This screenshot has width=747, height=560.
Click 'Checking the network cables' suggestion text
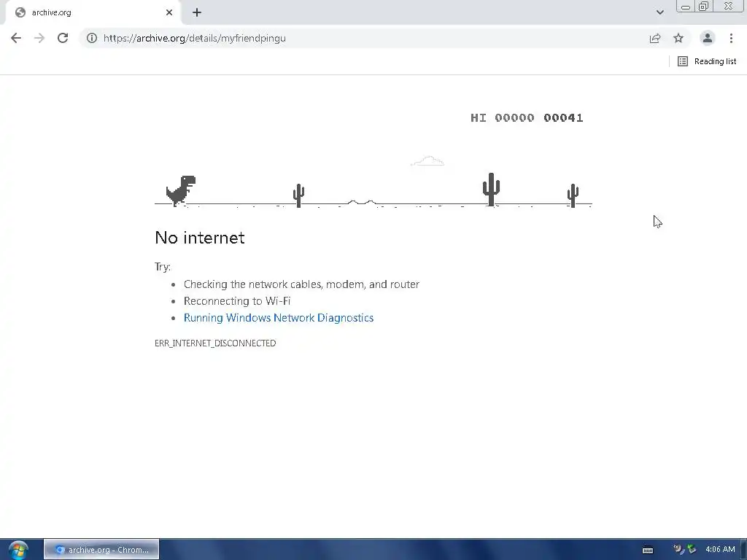[x=301, y=284]
